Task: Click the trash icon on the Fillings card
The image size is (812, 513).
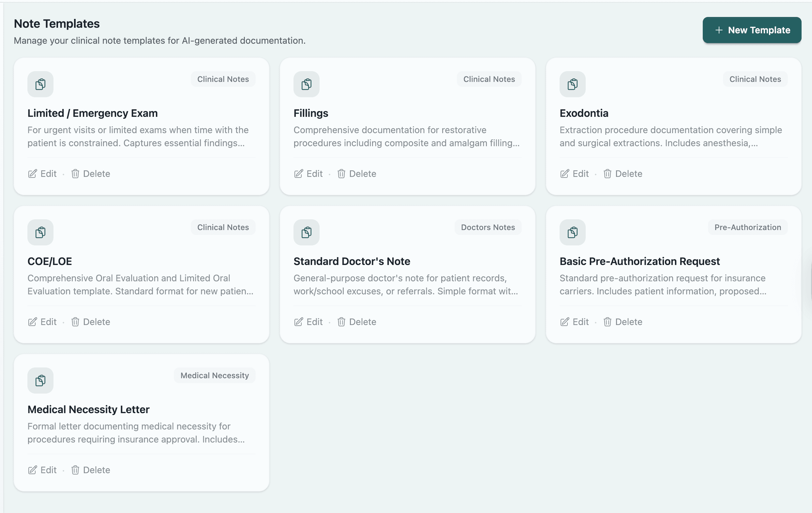Action: [341, 174]
